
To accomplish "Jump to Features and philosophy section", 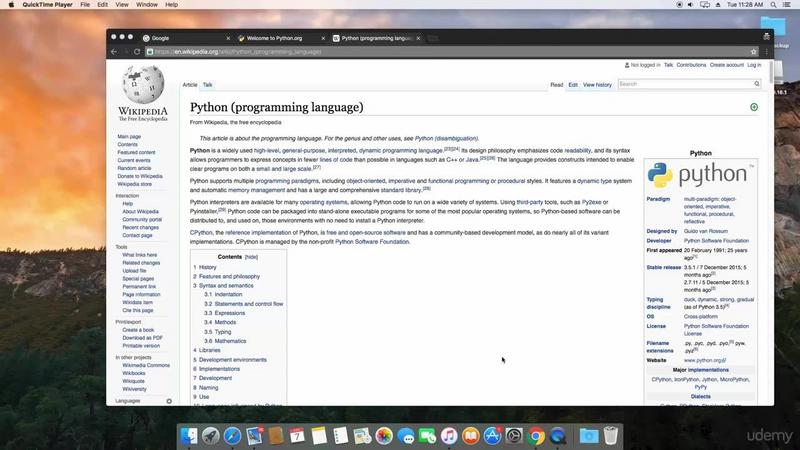I will 229,277.
